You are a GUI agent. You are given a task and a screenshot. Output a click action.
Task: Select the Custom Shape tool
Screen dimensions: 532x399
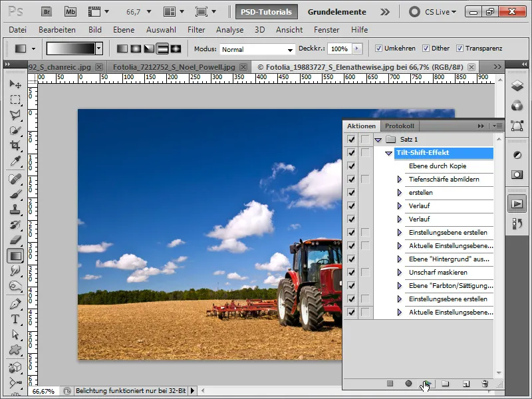15,350
